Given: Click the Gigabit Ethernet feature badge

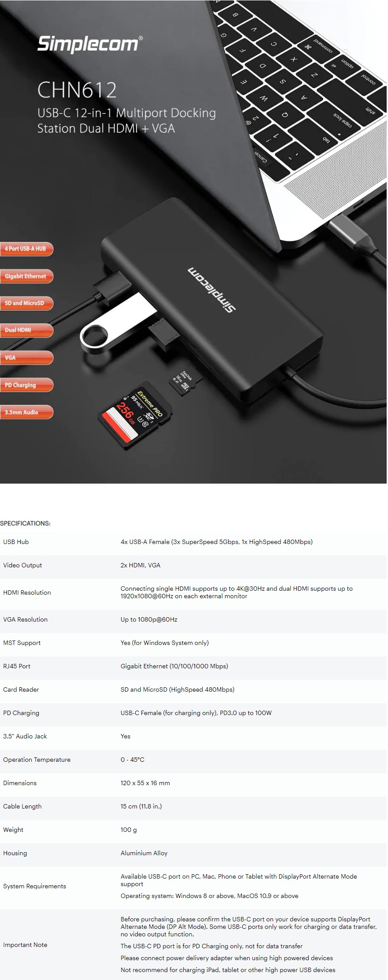Looking at the screenshot, I should (x=26, y=276).
